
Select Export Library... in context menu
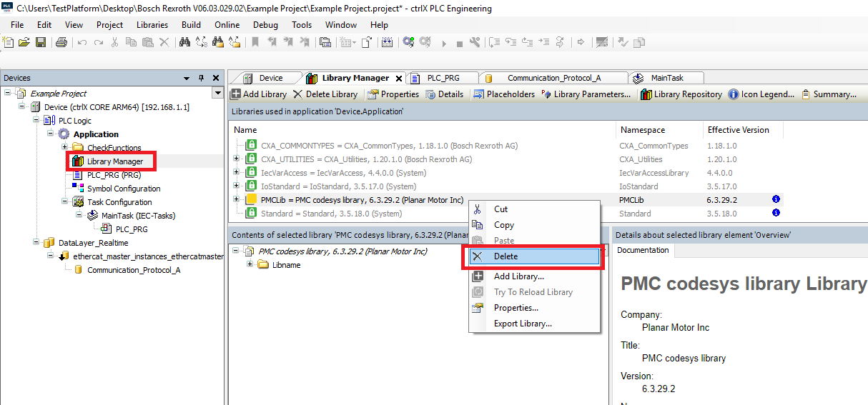tap(523, 324)
